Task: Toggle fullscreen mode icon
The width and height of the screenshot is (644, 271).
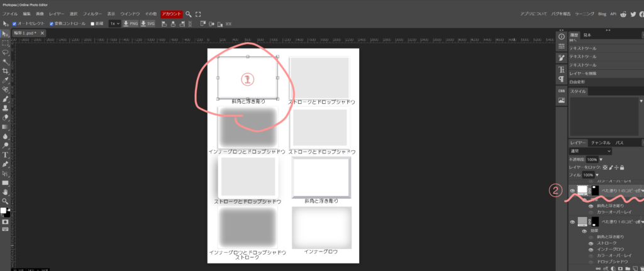Action: (x=198, y=13)
